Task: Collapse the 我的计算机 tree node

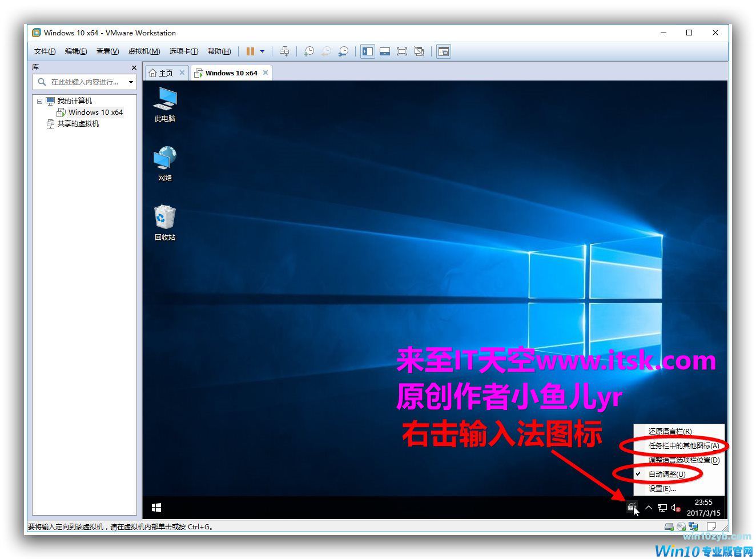Action: [x=39, y=101]
